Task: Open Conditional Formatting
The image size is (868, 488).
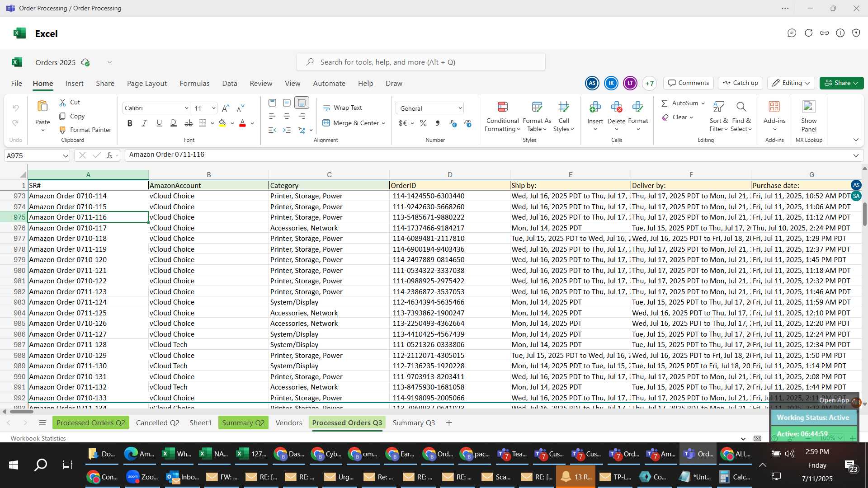Action: (502, 117)
